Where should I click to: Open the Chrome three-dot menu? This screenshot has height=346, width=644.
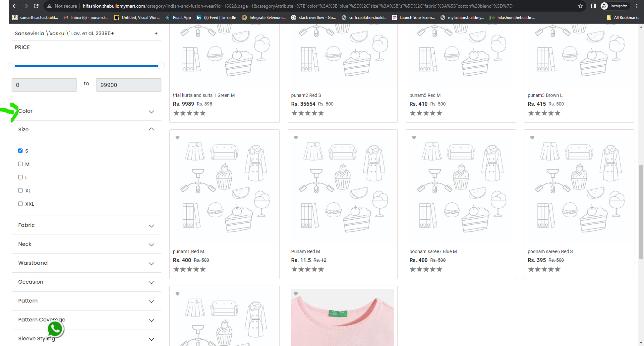tap(637, 6)
